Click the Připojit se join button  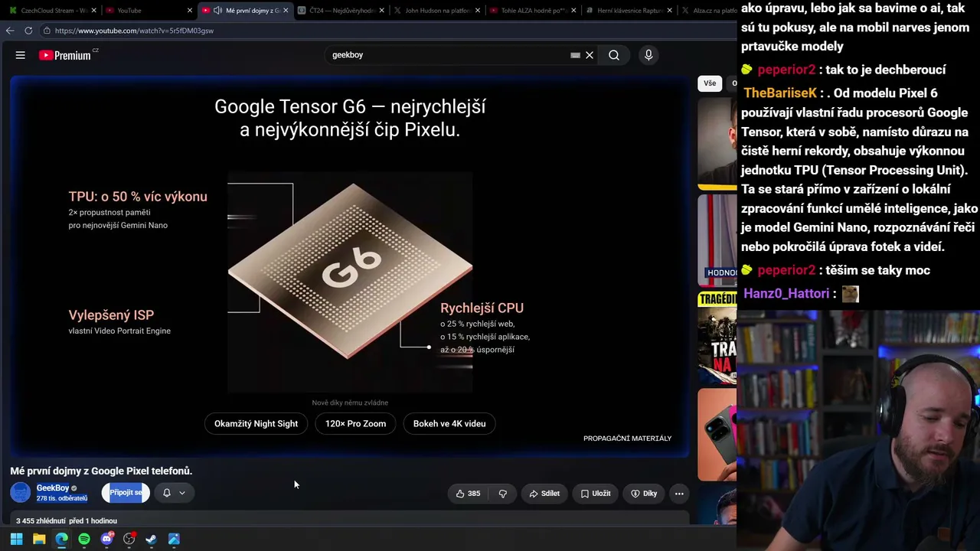coord(126,493)
